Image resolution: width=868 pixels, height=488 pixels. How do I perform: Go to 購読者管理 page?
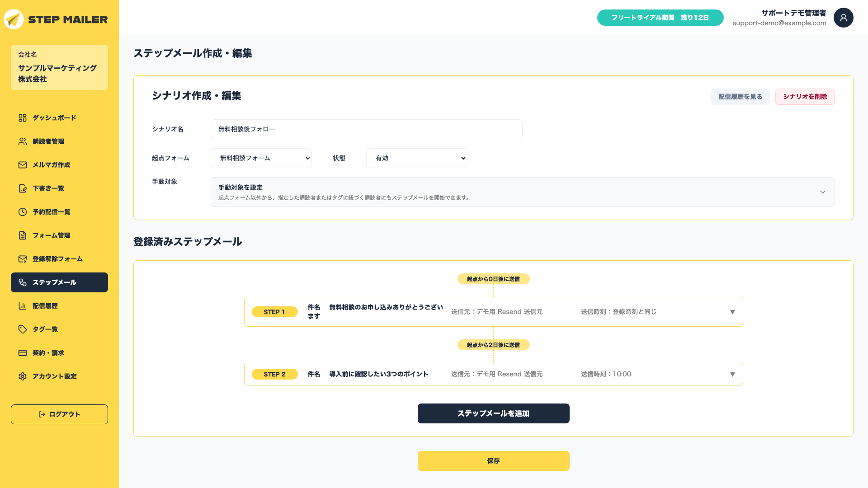[x=59, y=141]
